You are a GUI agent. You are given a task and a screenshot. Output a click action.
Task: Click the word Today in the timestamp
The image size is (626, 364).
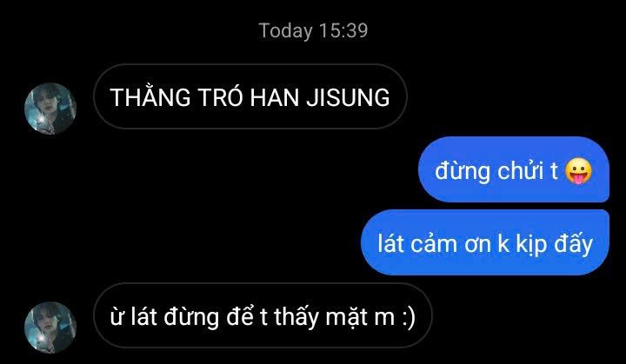pyautogui.click(x=285, y=31)
